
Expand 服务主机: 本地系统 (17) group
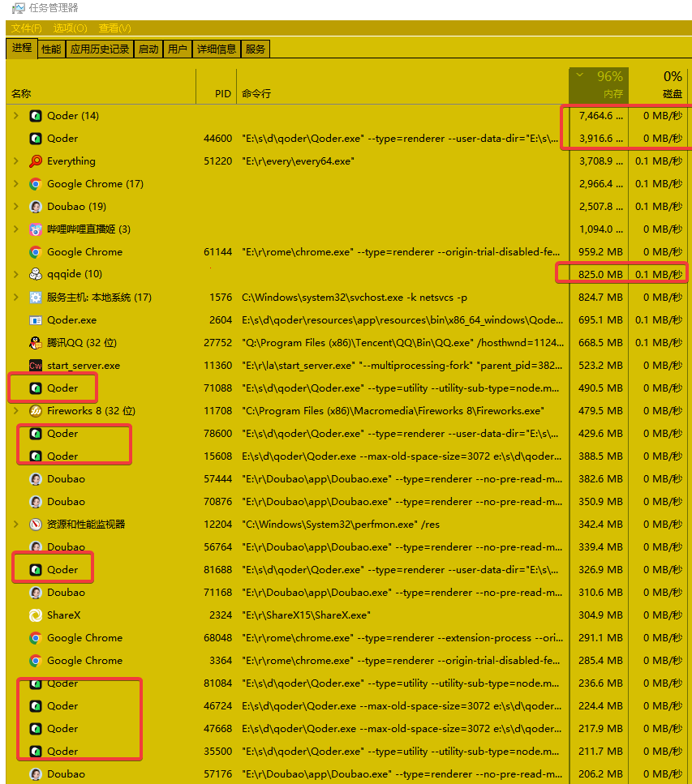(16, 298)
